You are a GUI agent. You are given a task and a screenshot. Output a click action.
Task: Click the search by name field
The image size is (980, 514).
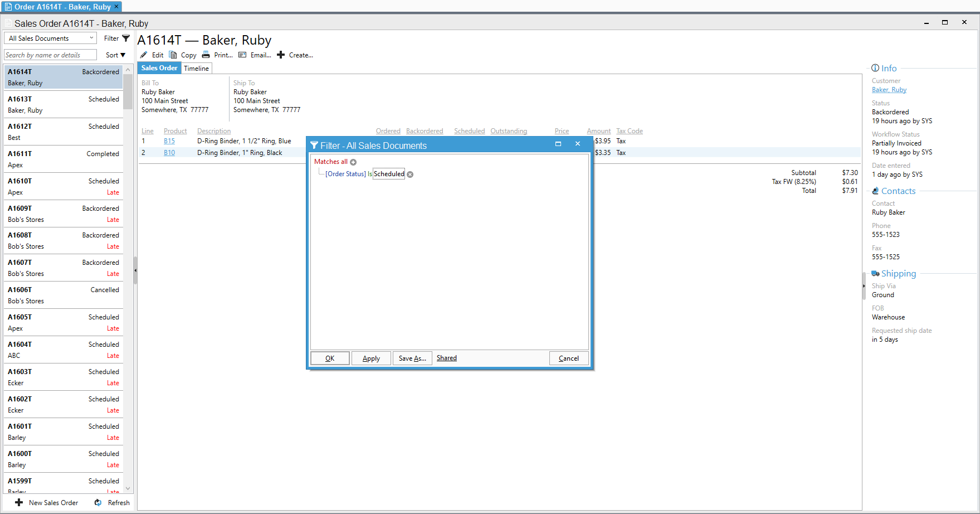50,55
